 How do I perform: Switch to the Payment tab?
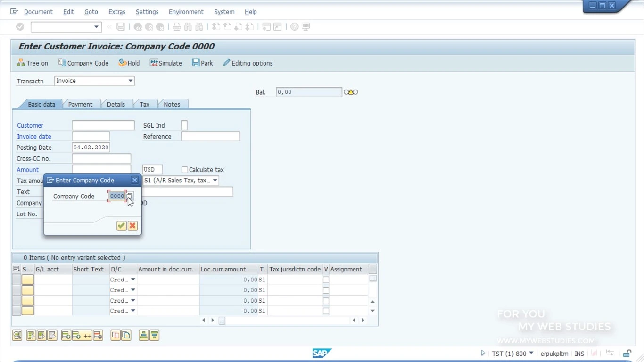(80, 104)
